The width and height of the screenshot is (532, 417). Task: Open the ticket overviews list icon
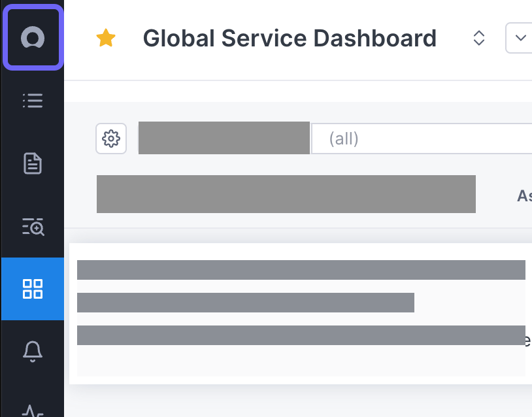[33, 101]
